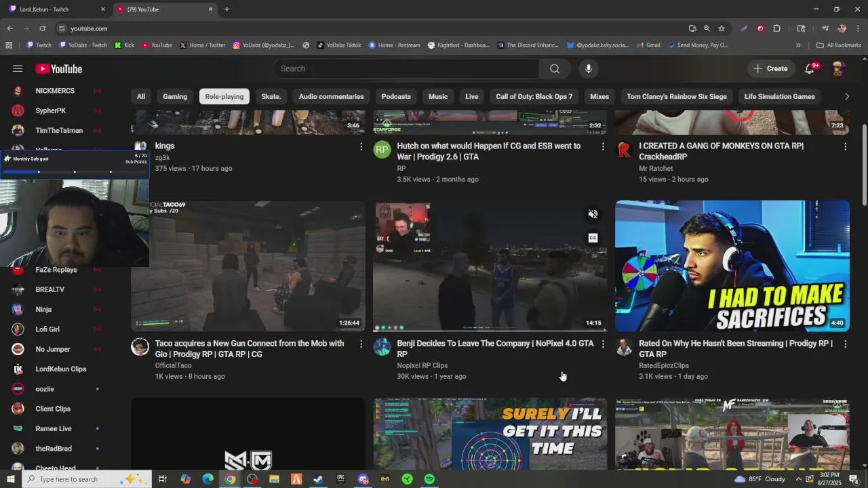Open YouTube notifications bell

[810, 68]
